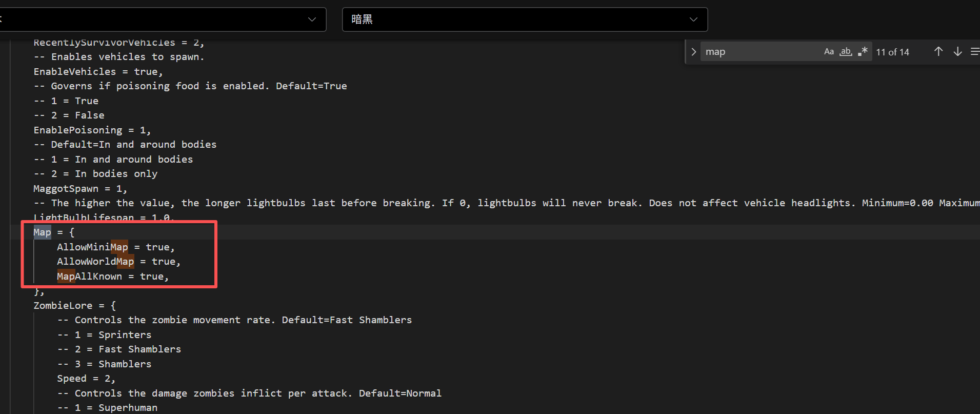The width and height of the screenshot is (980, 414).
Task: Open the 暗黑 theme dropdown
Action: pos(525,19)
